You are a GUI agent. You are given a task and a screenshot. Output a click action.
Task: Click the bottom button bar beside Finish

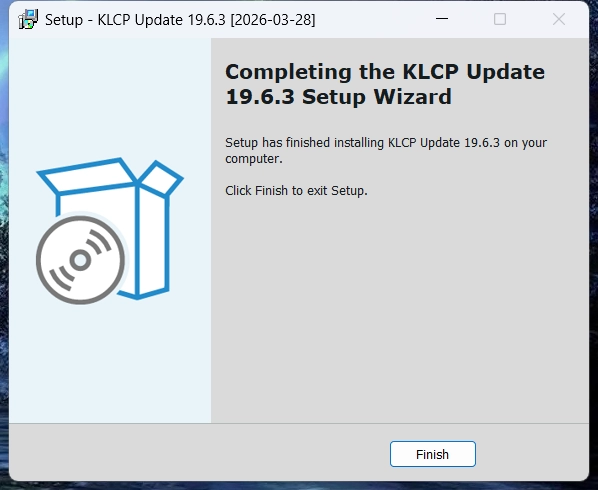tap(198, 453)
